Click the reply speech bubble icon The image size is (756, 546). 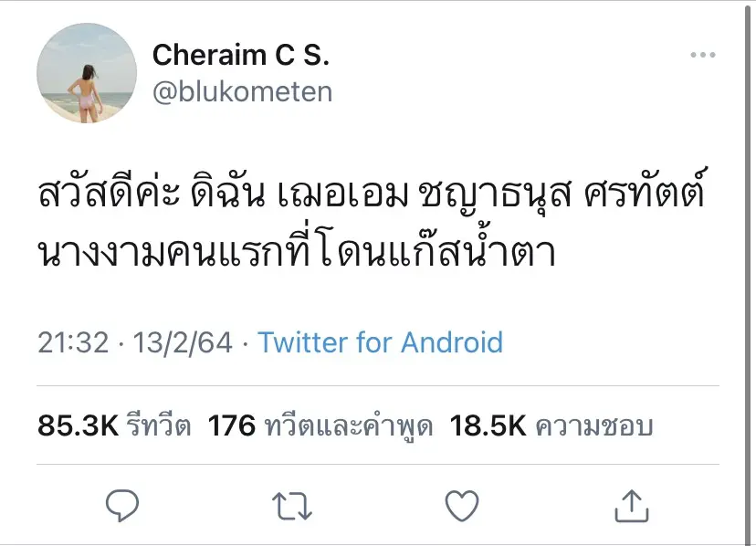pyautogui.click(x=121, y=504)
